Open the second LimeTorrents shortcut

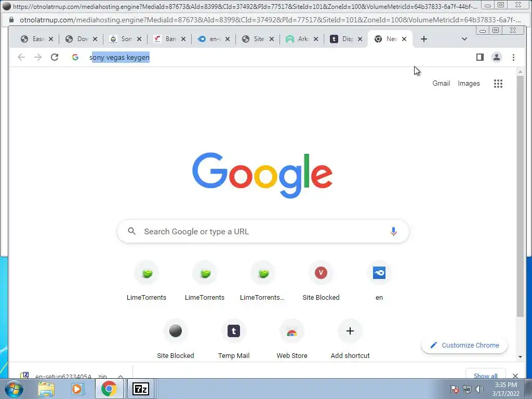click(x=205, y=281)
